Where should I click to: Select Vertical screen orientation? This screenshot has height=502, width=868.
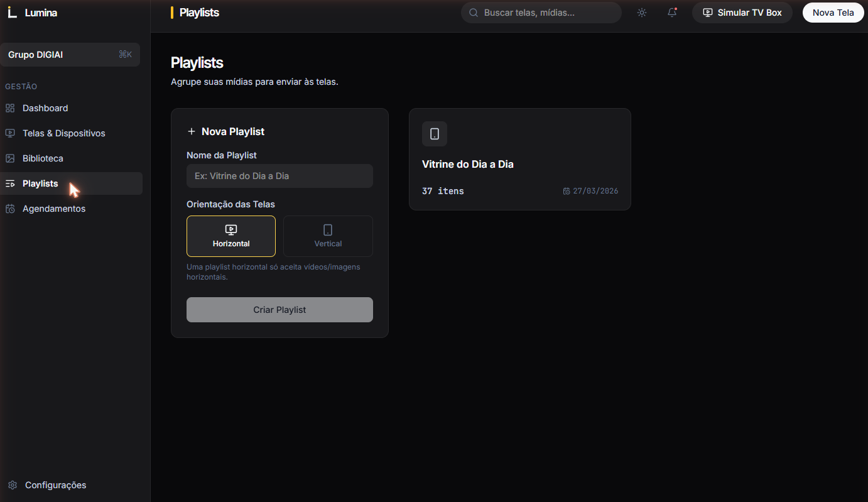click(328, 236)
